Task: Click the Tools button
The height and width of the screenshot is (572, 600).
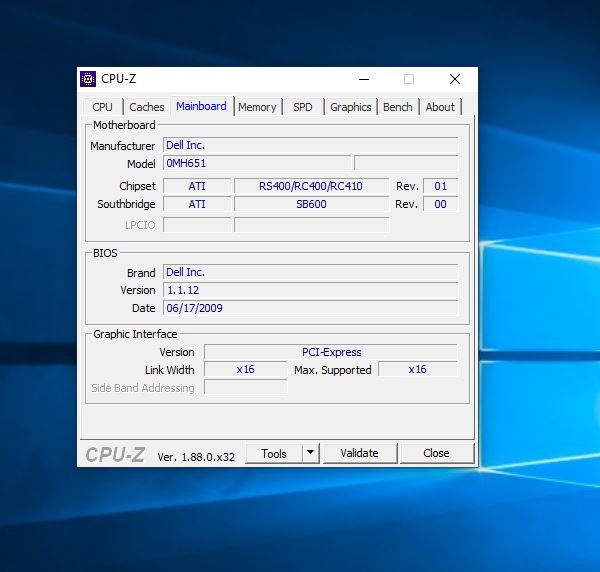Action: tap(274, 453)
